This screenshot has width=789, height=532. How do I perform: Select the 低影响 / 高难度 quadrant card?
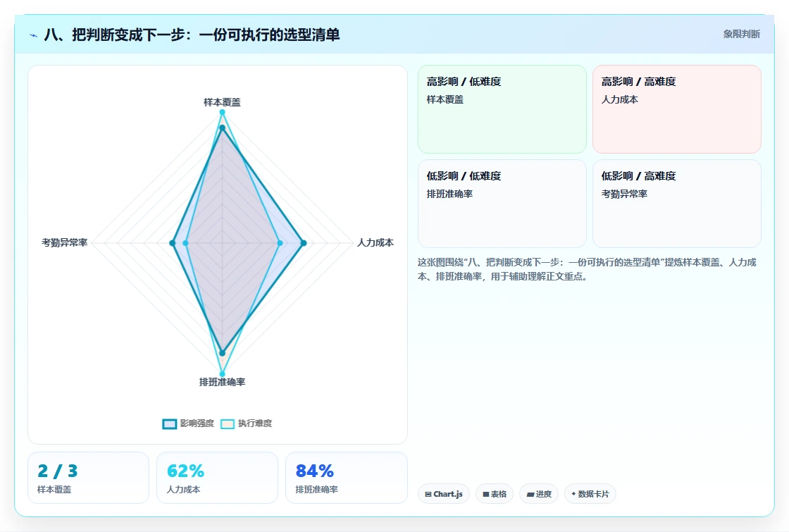[x=677, y=204]
